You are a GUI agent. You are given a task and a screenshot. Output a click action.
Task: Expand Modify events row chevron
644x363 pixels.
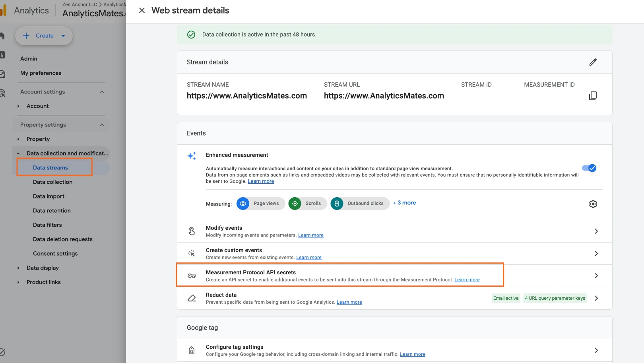[x=596, y=231]
